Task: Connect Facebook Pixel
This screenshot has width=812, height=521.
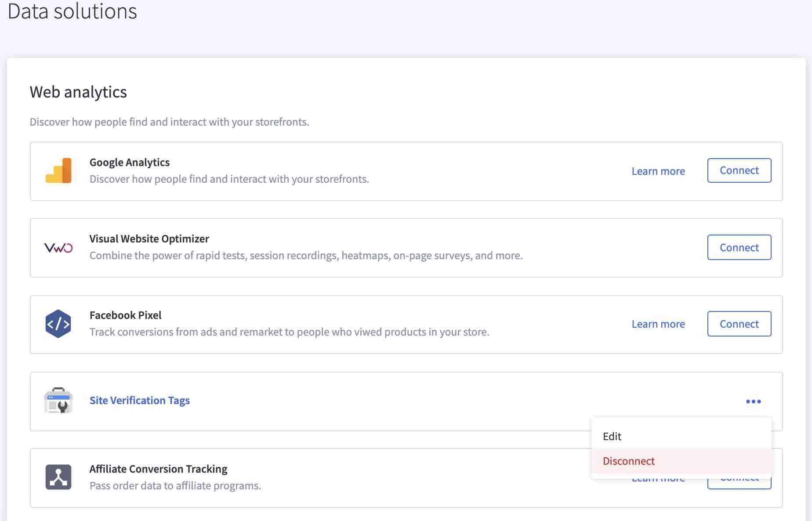Action: click(x=739, y=324)
